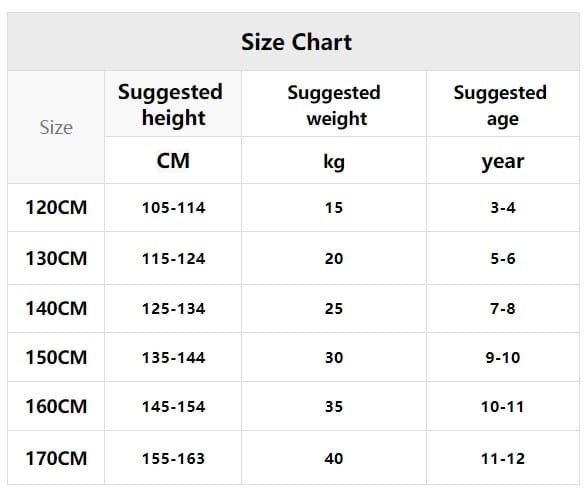Select the CM unit cell
The height and width of the screenshot is (502, 588).
(173, 160)
